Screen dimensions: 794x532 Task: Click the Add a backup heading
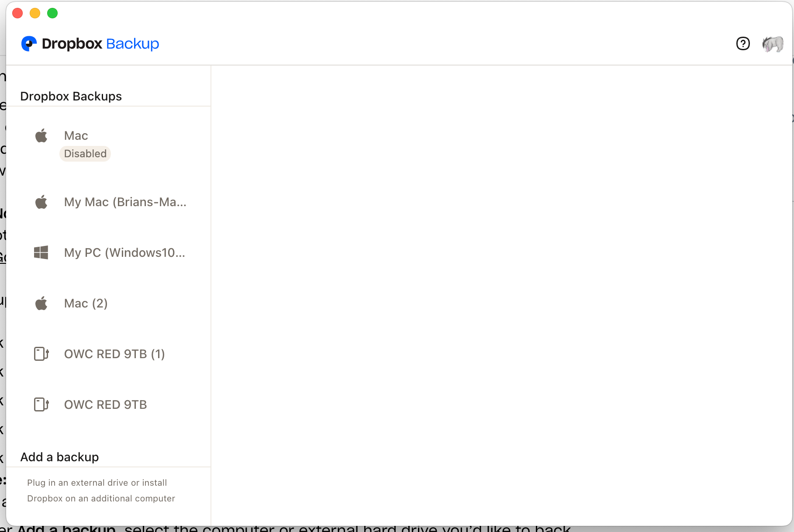(x=60, y=457)
